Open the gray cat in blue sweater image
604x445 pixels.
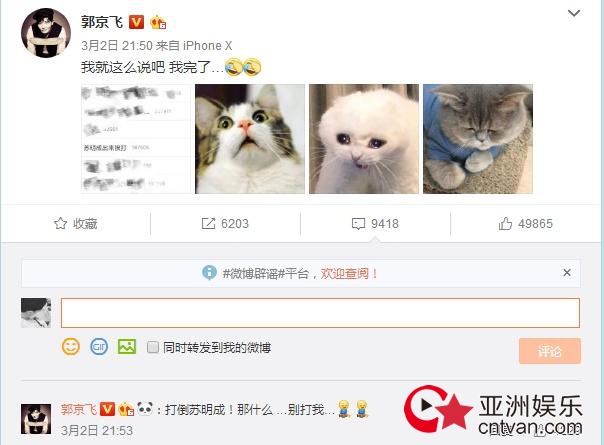478,139
